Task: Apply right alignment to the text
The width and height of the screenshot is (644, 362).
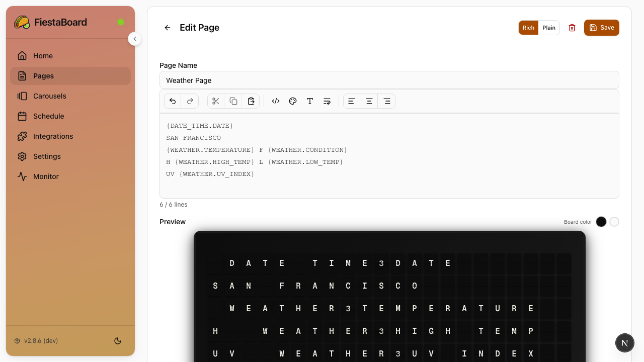Action: [x=386, y=101]
